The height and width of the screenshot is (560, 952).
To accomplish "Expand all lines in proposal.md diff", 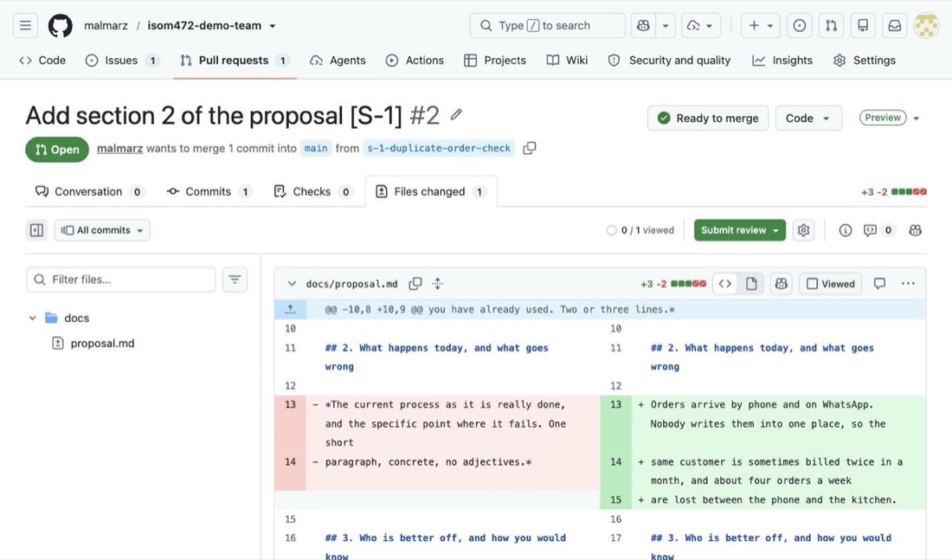I will click(437, 284).
